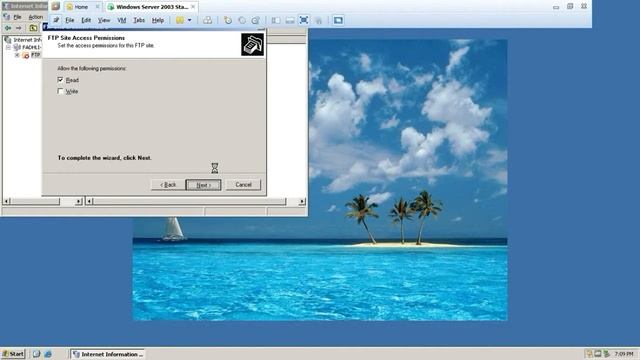Switch to the Home tab

click(81, 7)
